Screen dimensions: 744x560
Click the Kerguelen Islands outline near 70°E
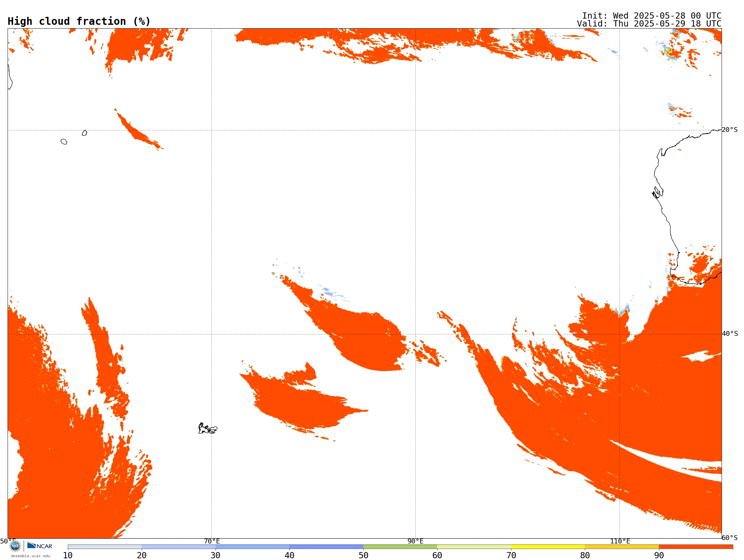pos(208,428)
